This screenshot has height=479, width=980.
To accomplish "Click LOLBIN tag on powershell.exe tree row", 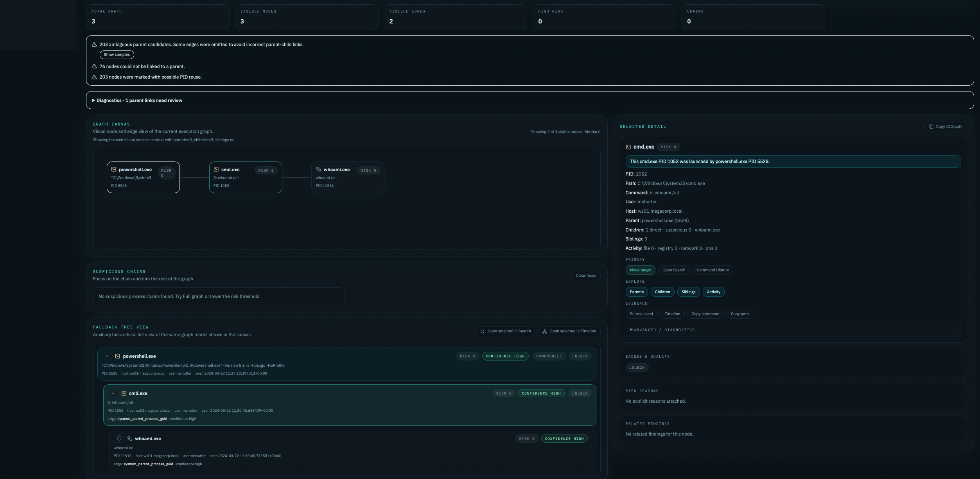I will (x=580, y=356).
